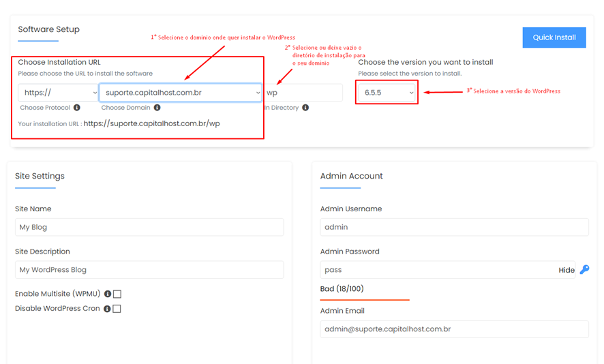Click the info icon beside Choose Protocol

pyautogui.click(x=77, y=108)
